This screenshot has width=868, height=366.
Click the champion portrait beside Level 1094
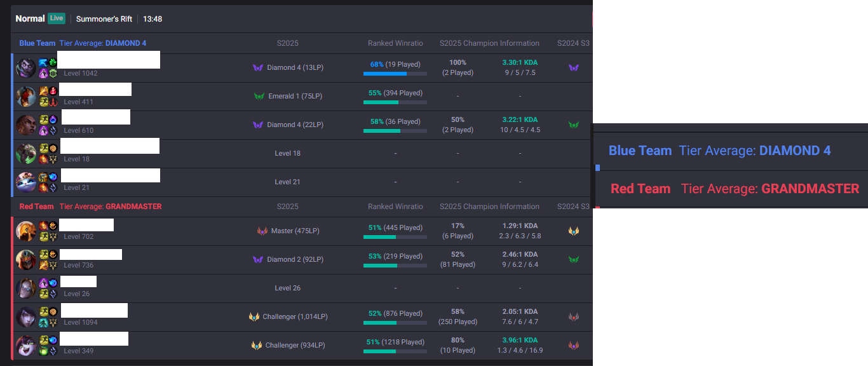[x=27, y=317]
